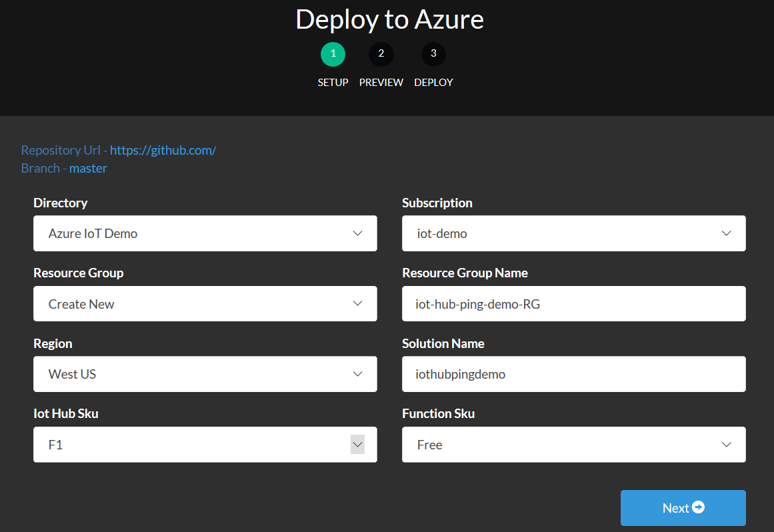Click the Region field label
Image resolution: width=774 pixels, height=532 pixels.
[x=53, y=343]
